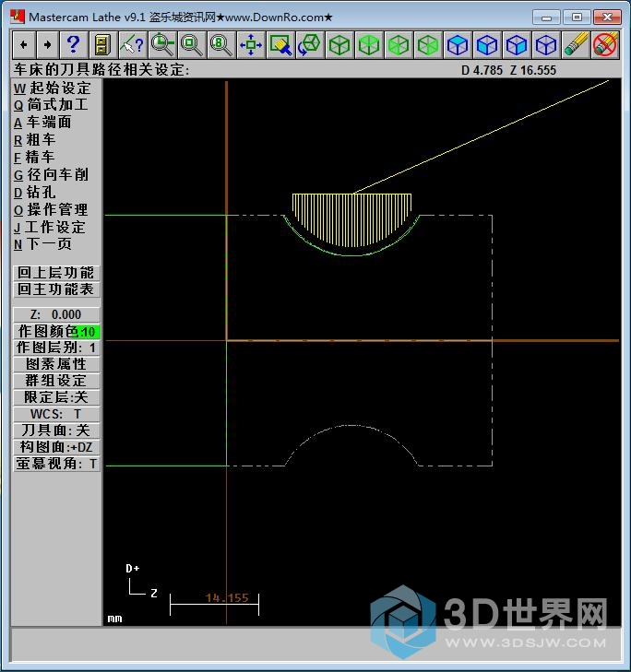Viewport: 631px width, 672px height.
Task: Click the crossed-out eraser undelete icon
Action: click(x=605, y=44)
